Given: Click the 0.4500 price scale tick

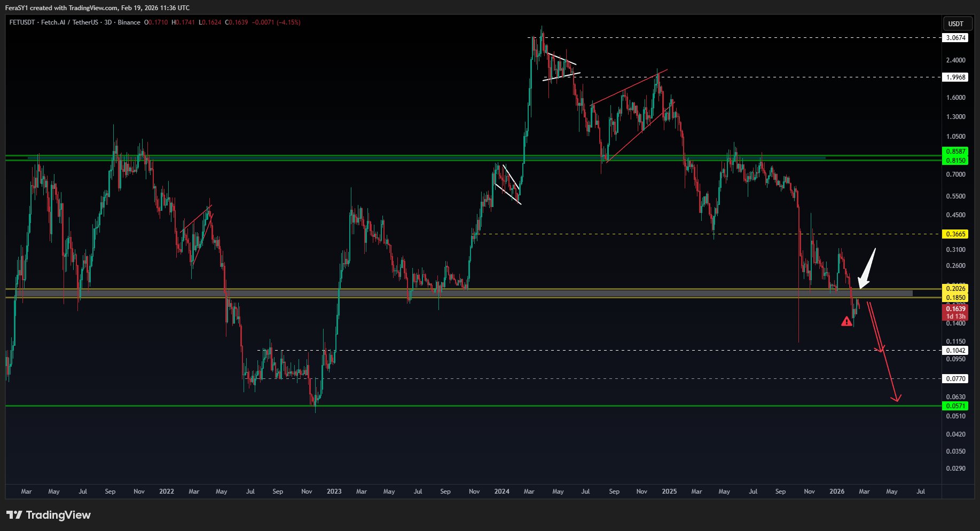Looking at the screenshot, I should (955, 215).
